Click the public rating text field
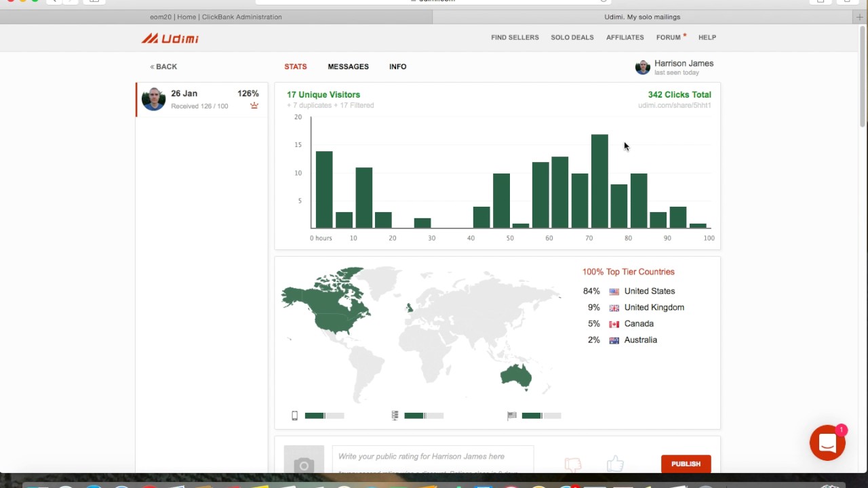868x488 pixels. (x=433, y=460)
